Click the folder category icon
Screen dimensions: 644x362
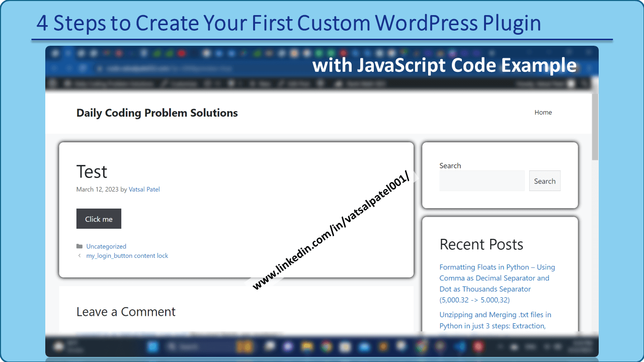pos(79,246)
